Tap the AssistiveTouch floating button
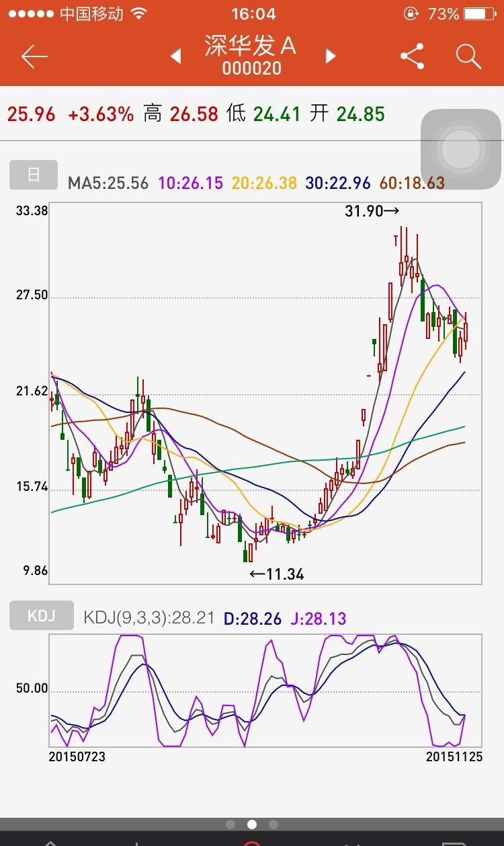The width and height of the screenshot is (504, 846). click(x=461, y=149)
